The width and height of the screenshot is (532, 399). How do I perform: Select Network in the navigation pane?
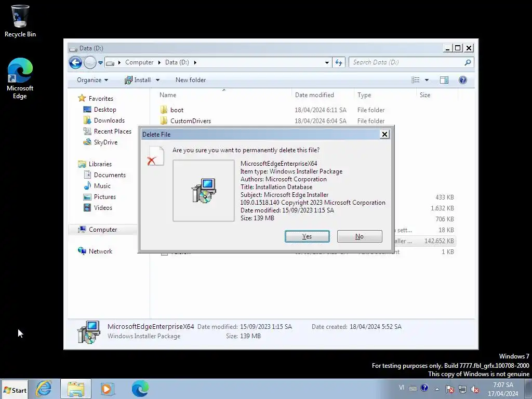coord(100,251)
